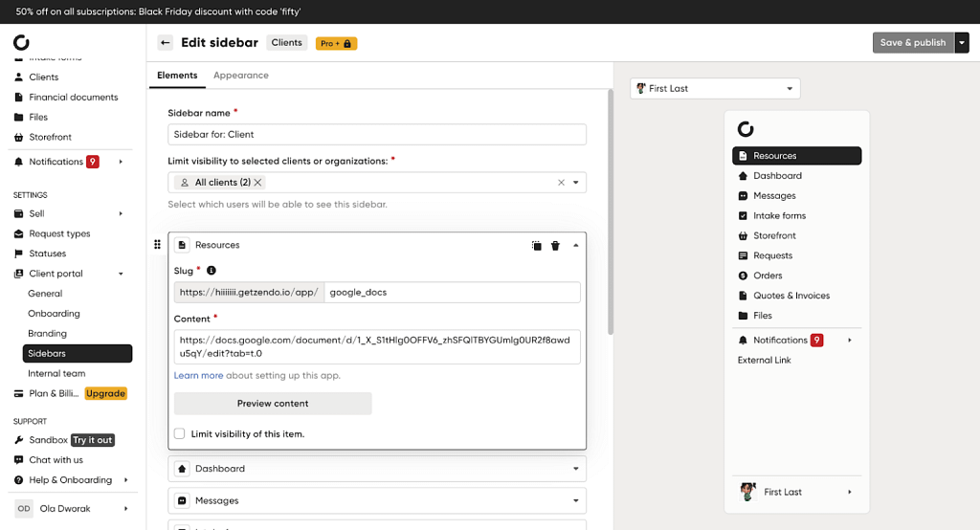
Task: Click the Upgrade badge next to Plan
Action: pyautogui.click(x=105, y=394)
